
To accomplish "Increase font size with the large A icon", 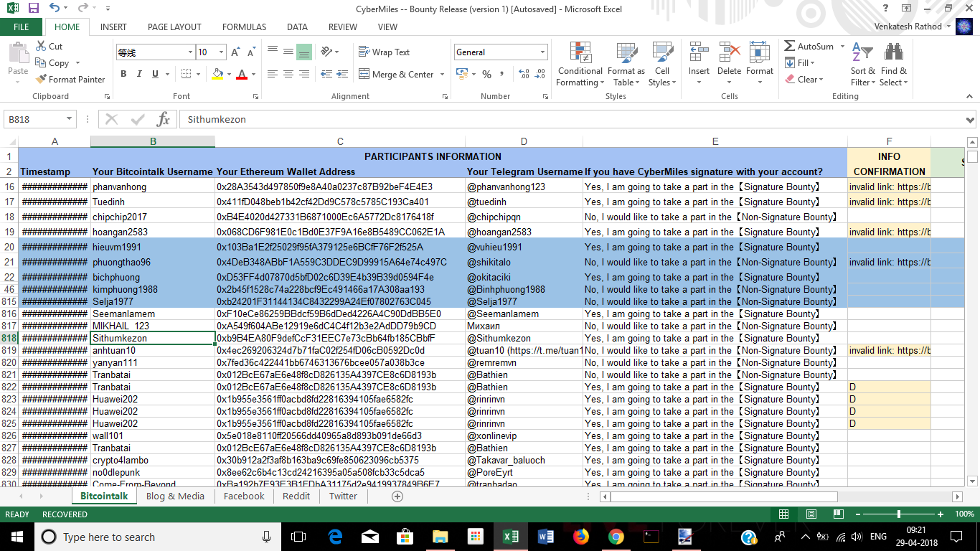I will [236, 52].
